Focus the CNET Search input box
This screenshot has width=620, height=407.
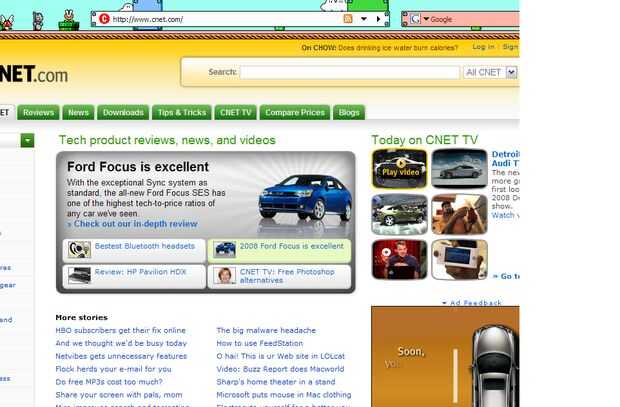click(350, 72)
